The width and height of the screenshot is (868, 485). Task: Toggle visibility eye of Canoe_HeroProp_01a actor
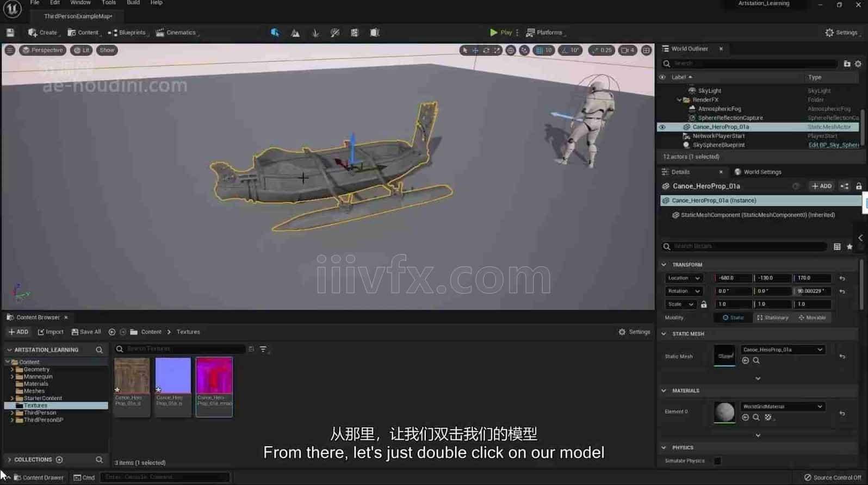point(662,127)
